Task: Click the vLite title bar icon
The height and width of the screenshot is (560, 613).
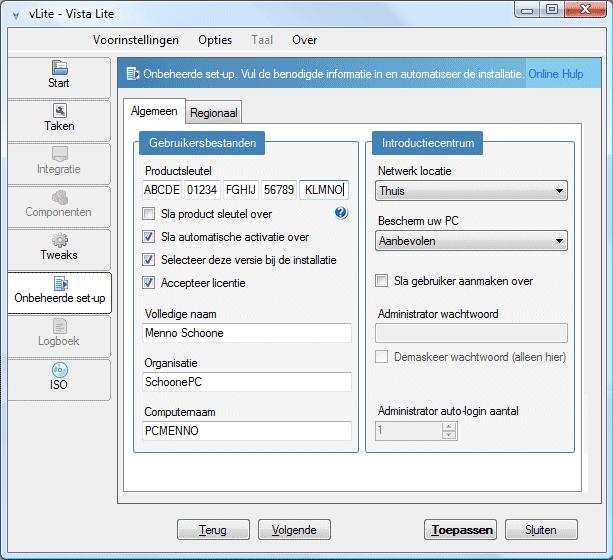Action: point(16,15)
